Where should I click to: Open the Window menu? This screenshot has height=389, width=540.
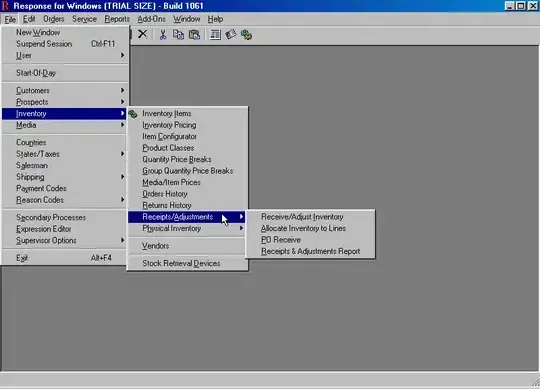tap(186, 19)
